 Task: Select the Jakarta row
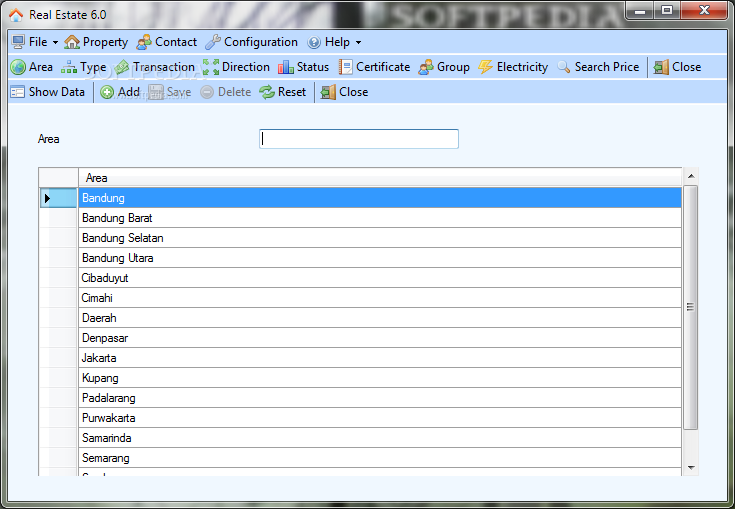click(x=380, y=358)
